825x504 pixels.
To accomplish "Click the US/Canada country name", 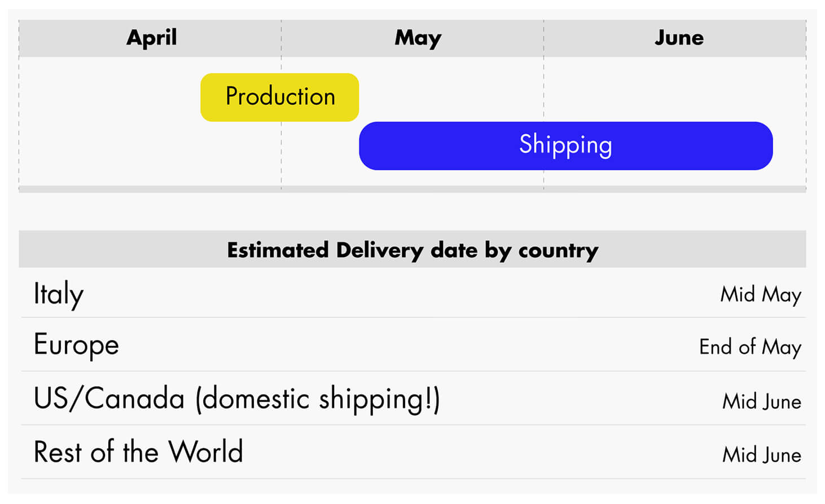I will pos(109,399).
